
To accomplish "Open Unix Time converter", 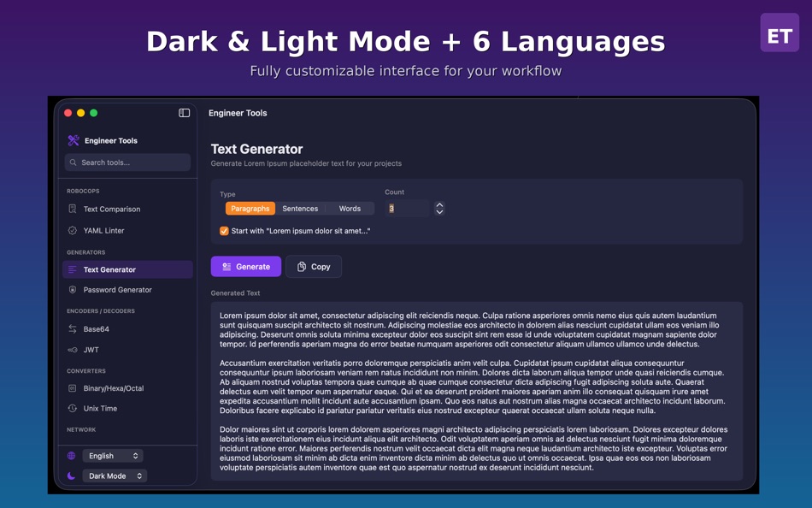I will coord(127,409).
